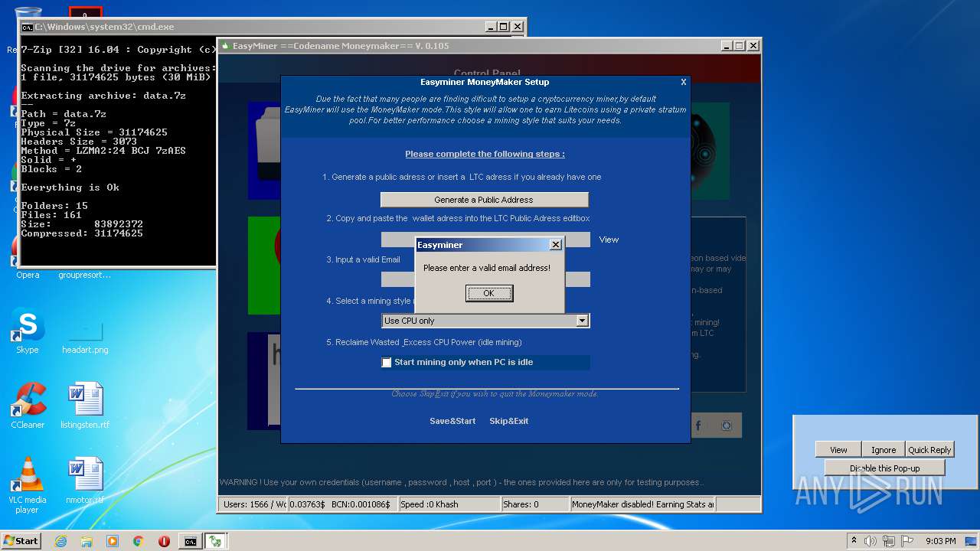Click Ignore on the notification pop-up

(883, 450)
